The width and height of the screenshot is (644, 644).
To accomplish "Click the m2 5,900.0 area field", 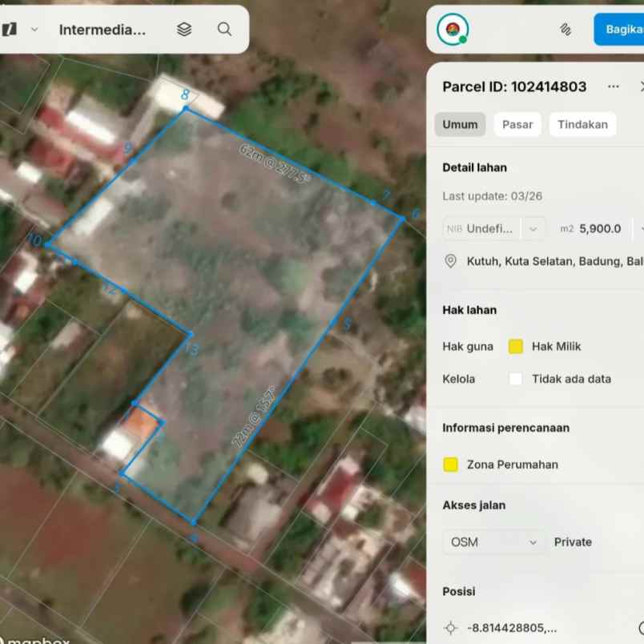I will (x=591, y=229).
